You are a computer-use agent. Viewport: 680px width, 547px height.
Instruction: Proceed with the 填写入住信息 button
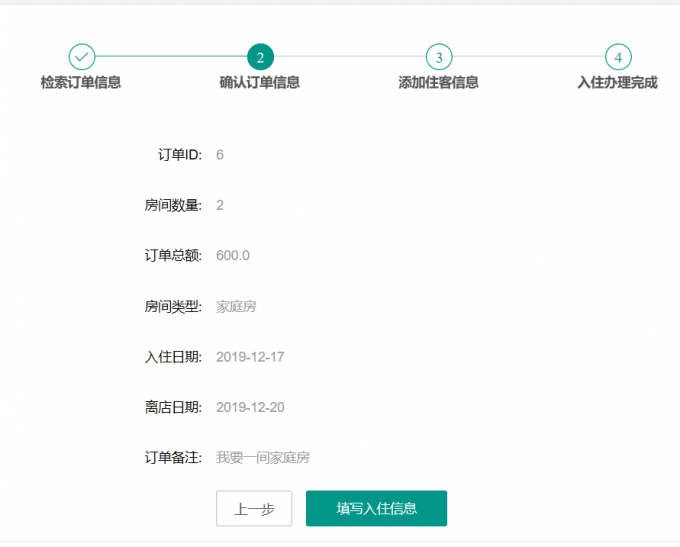(x=376, y=508)
